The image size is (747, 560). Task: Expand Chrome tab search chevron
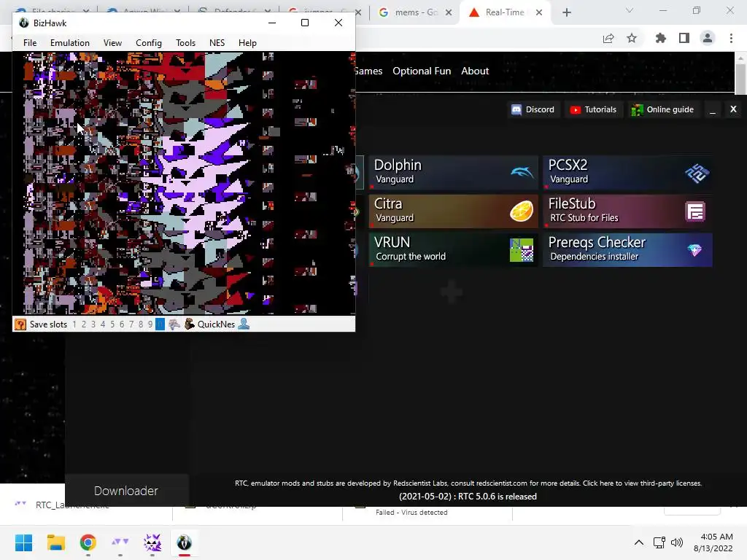(x=630, y=10)
